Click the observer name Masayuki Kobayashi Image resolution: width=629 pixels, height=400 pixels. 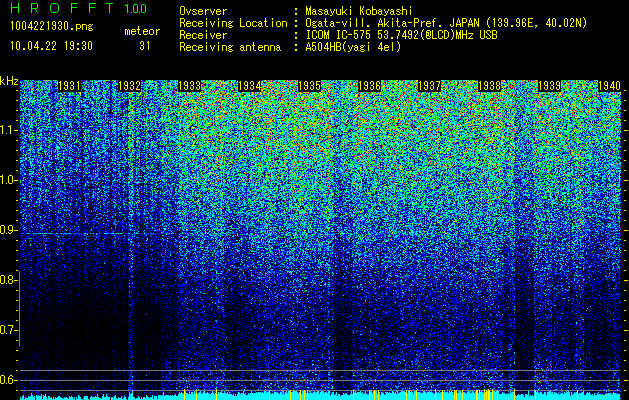coord(359,11)
